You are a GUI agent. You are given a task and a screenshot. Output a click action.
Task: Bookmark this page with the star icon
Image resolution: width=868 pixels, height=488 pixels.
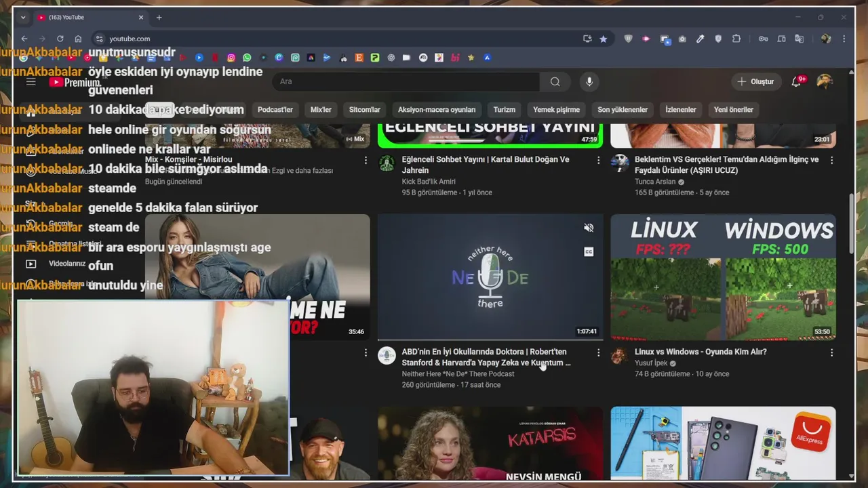tap(604, 39)
